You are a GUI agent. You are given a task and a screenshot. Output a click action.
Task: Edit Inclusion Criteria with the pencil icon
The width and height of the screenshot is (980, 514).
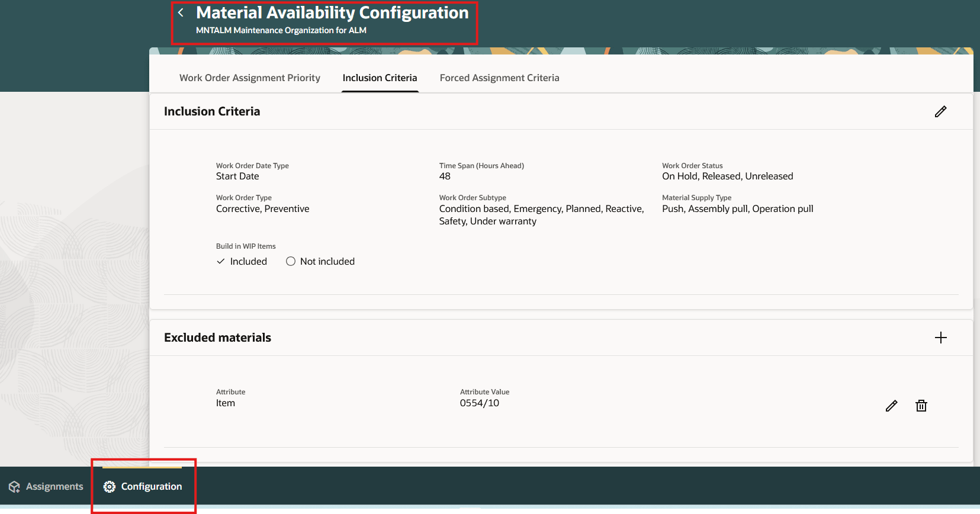click(940, 111)
